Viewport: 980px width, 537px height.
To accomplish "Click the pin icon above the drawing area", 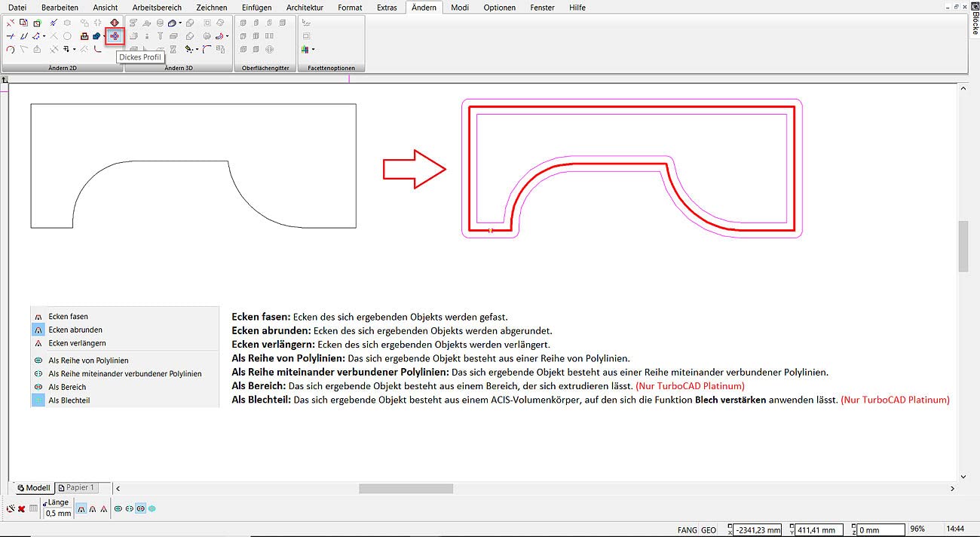I will [5, 79].
